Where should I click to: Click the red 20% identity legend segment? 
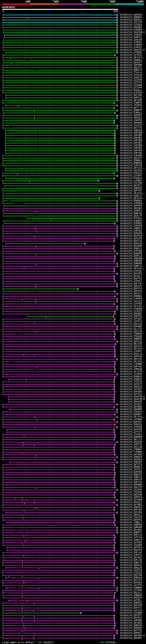[16, 4]
